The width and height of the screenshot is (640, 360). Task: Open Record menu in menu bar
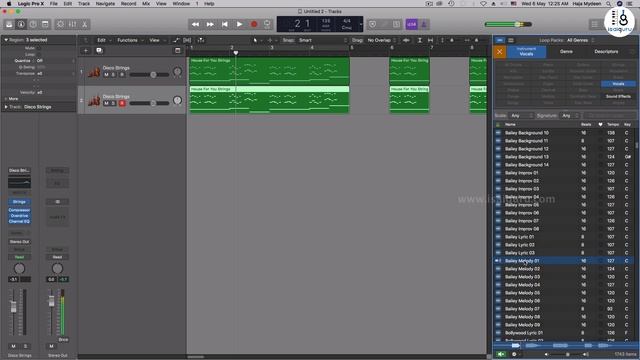click(x=128, y=4)
